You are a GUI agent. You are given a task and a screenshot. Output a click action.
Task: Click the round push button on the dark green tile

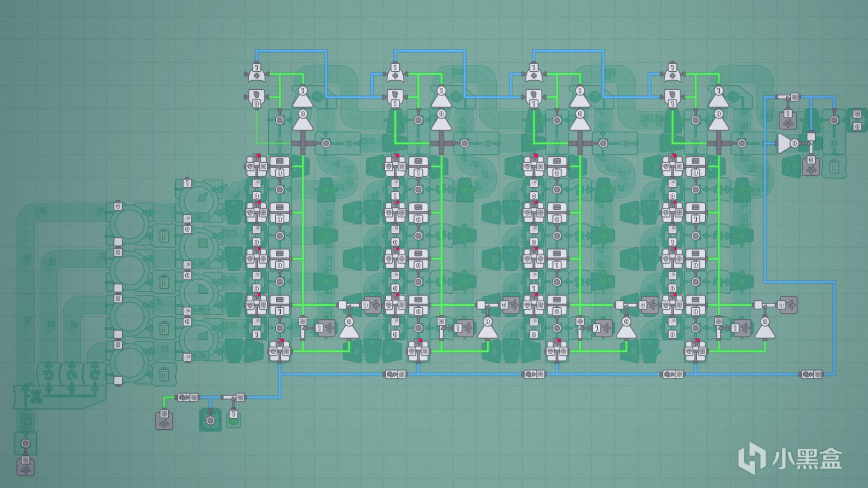pyautogui.click(x=210, y=420)
